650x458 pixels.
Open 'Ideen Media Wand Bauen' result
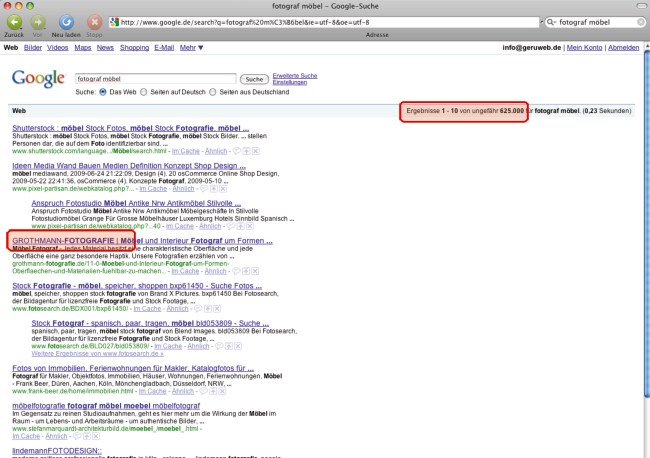pyautogui.click(x=129, y=166)
